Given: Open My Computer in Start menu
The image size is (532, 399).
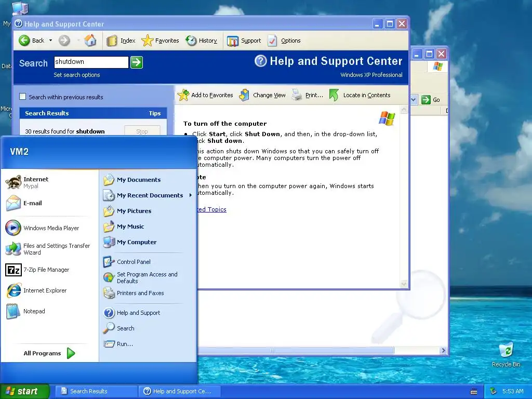Looking at the screenshot, I should coord(148,242).
